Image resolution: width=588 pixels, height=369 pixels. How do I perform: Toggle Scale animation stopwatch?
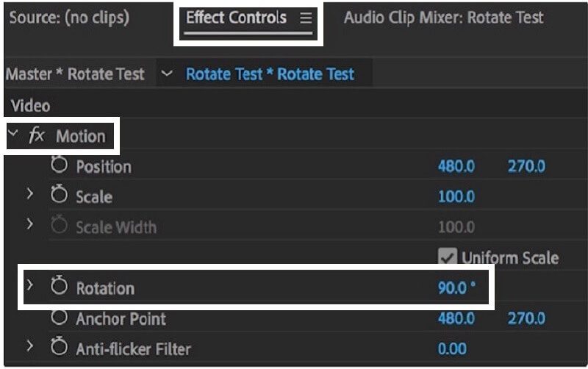coord(60,194)
